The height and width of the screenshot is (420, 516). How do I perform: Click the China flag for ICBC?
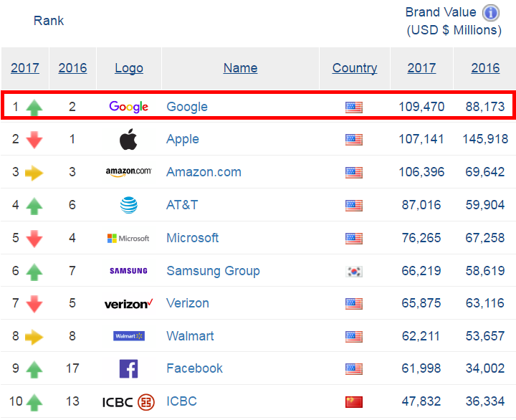coord(354,401)
